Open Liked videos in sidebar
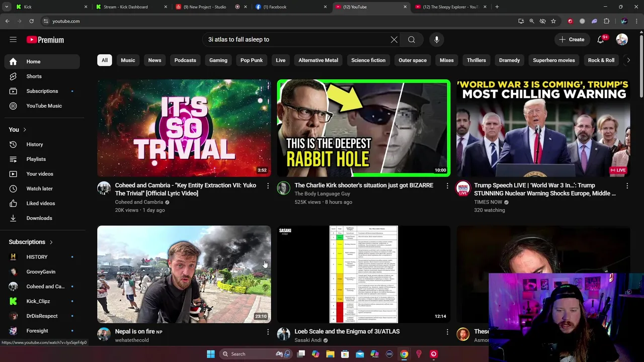 (x=42, y=203)
